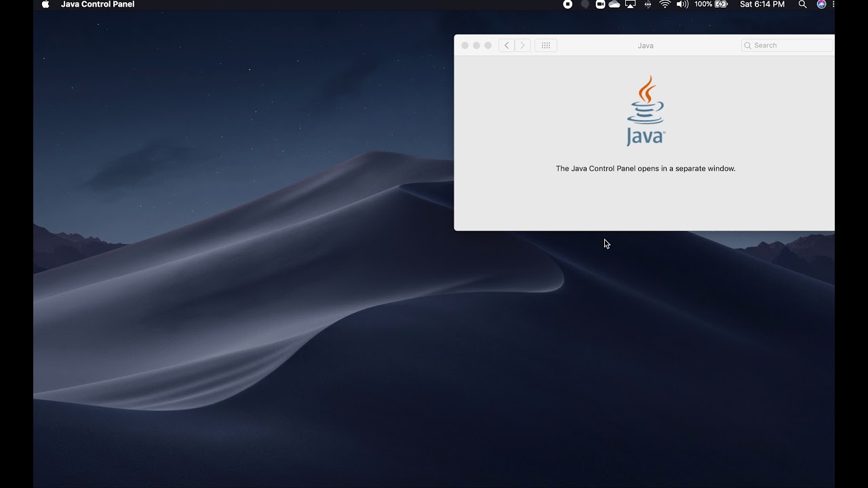Click the screen recording stop icon in menu bar
Viewport: 868px width, 488px height.
568,4
